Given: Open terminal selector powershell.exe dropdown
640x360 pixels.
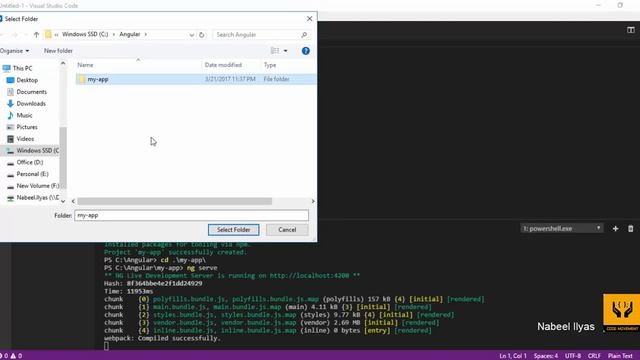Looking at the screenshot, I should [562, 229].
